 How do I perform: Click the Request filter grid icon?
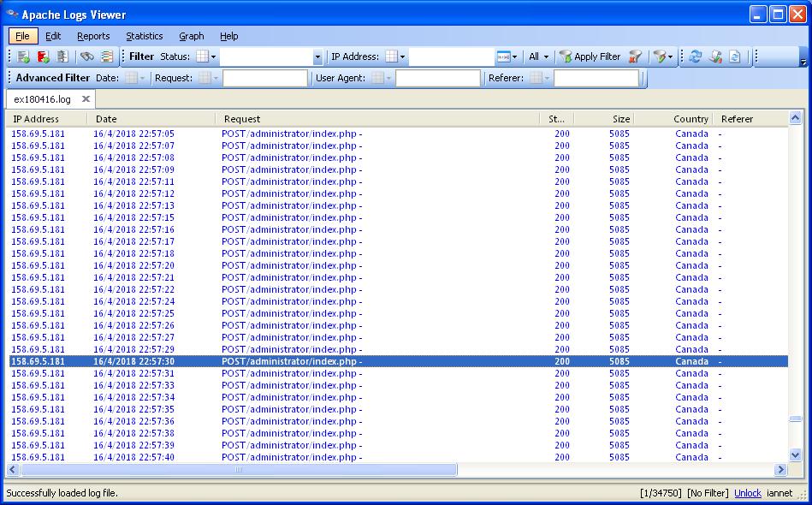point(209,78)
